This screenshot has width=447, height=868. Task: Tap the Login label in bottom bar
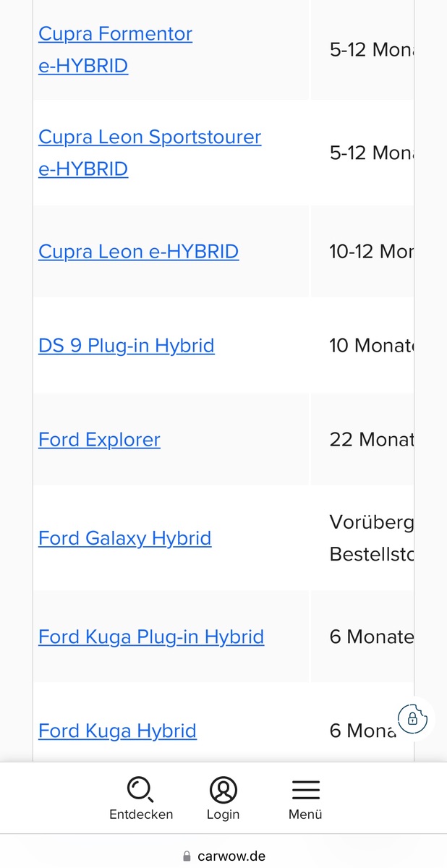[x=223, y=814]
